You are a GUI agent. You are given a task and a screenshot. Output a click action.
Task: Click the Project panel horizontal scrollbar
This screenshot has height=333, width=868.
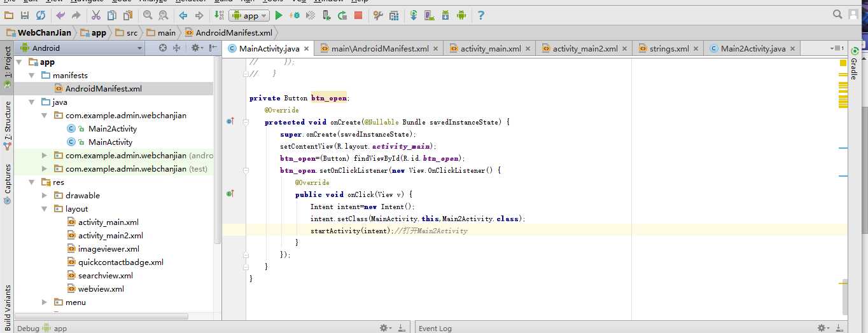102,316
